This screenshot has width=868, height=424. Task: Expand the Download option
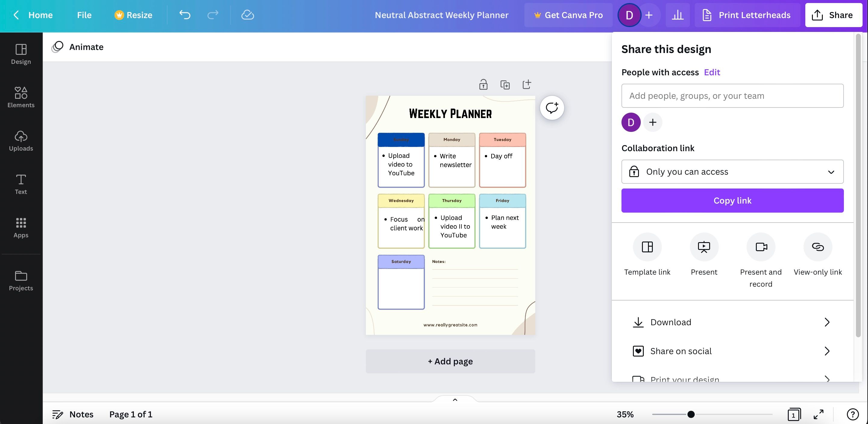[732, 322]
